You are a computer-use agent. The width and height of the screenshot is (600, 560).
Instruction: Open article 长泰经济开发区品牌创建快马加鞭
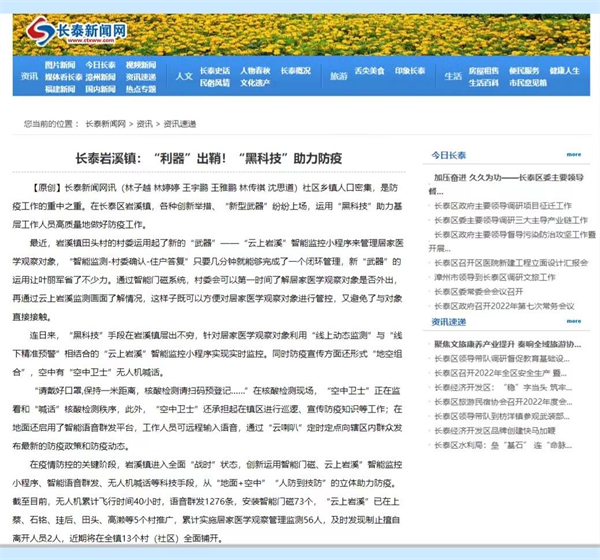[x=495, y=431]
